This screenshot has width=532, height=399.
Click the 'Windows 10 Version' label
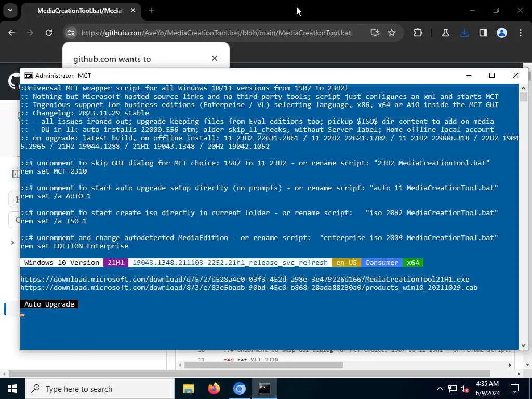click(62, 262)
